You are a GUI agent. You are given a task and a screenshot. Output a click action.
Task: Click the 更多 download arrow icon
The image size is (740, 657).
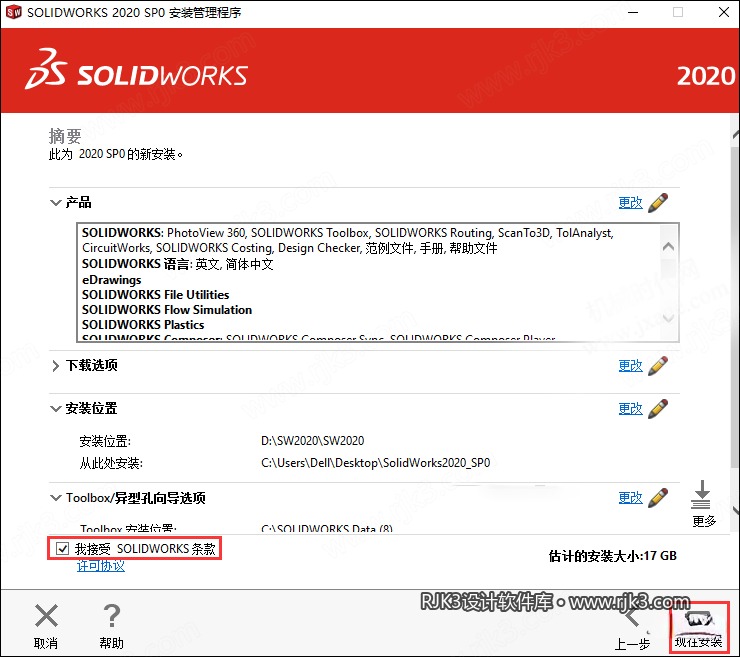coord(702,494)
